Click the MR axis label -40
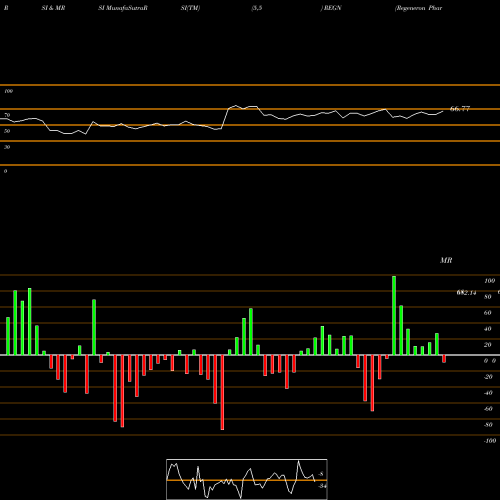 [488, 393]
